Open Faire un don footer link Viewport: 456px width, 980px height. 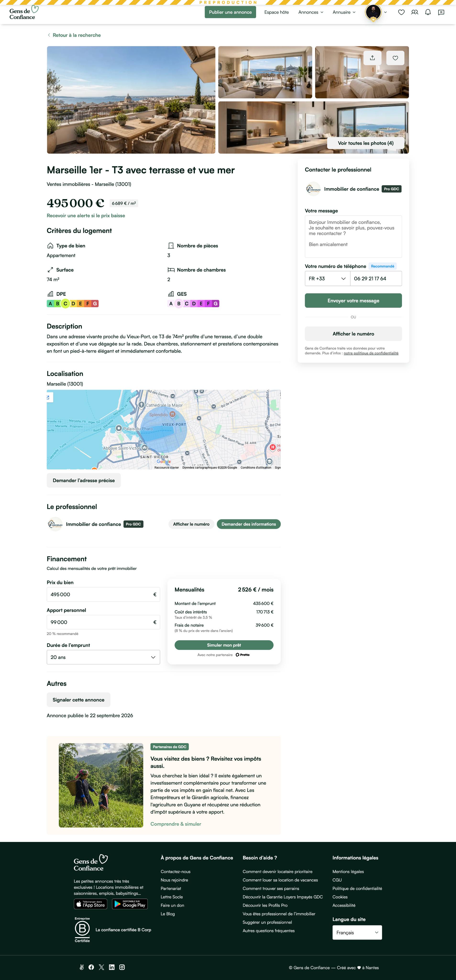pos(172,905)
